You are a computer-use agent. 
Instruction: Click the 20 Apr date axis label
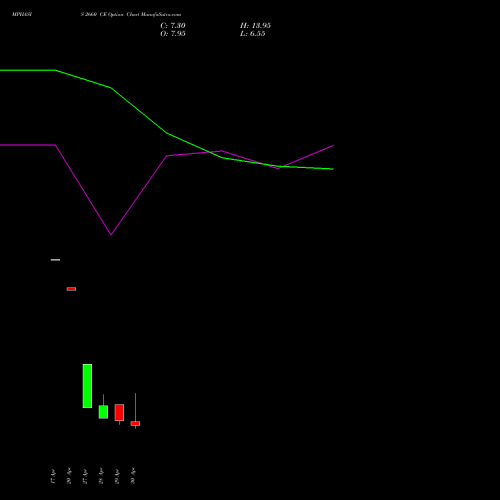(69, 476)
